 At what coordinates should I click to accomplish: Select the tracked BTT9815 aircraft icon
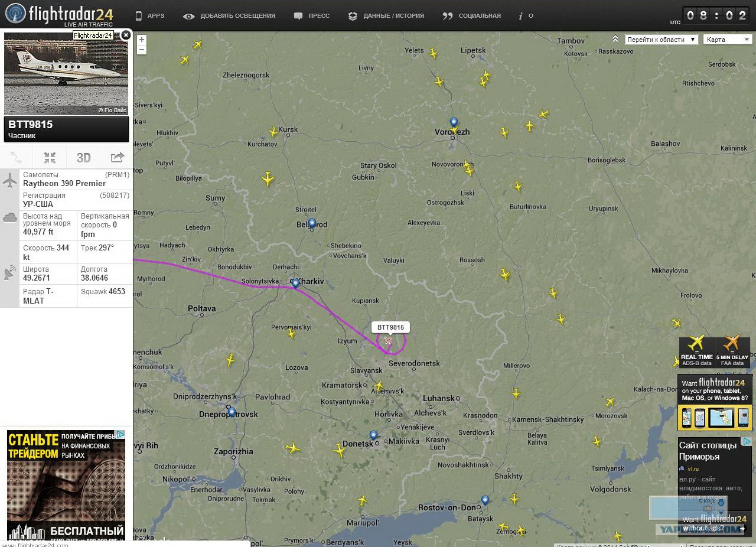388,340
